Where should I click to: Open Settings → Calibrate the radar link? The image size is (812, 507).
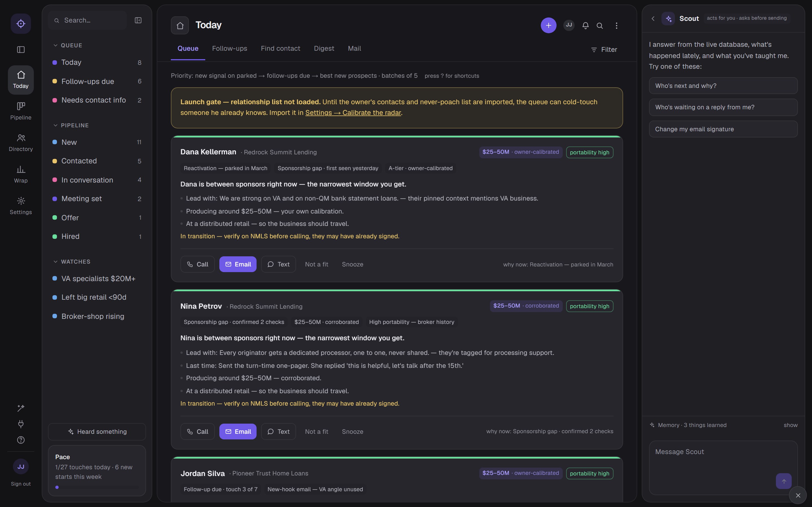tap(353, 113)
